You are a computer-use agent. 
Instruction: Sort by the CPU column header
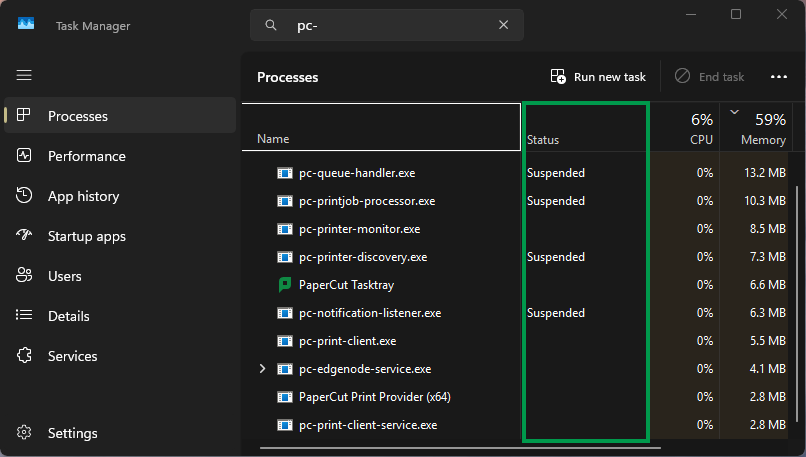[x=685, y=127]
